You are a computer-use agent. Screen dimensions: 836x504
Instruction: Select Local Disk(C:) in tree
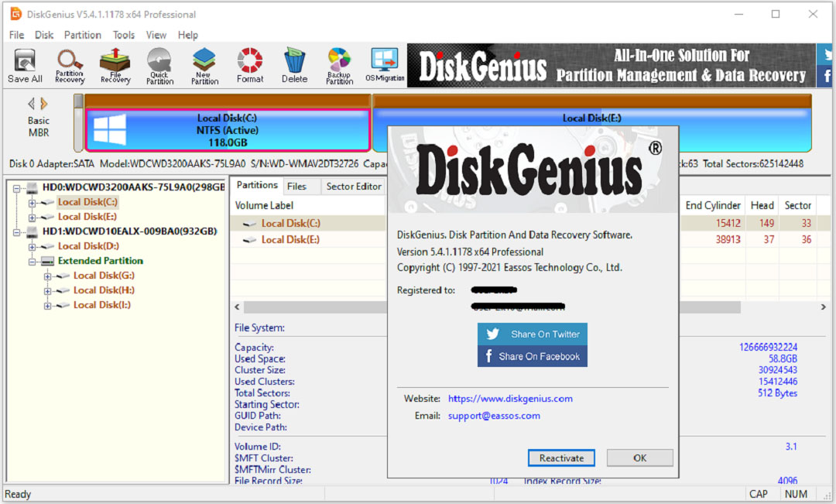(x=87, y=202)
